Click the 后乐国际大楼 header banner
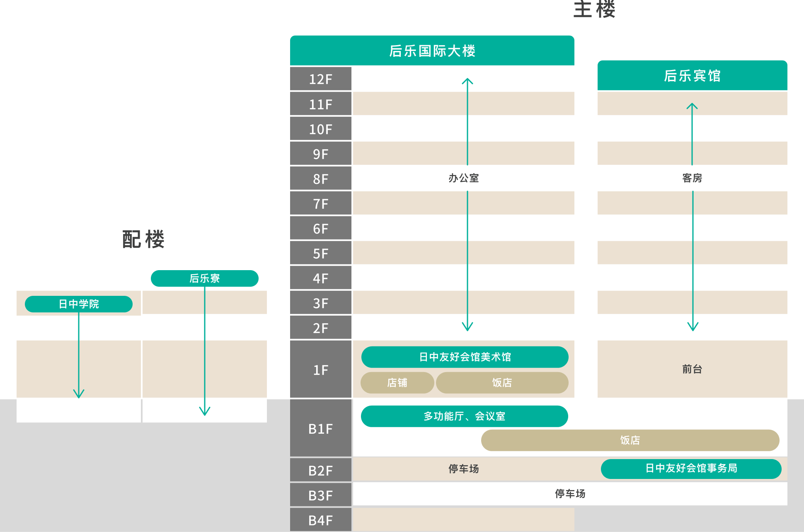Viewport: 804px width, 532px height. (432, 51)
